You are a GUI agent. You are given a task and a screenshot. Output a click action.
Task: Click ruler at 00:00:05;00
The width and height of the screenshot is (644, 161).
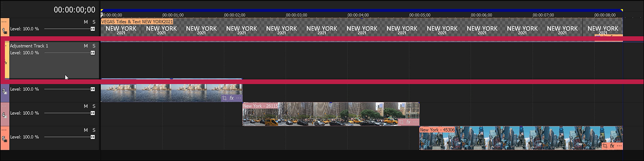pos(419,15)
